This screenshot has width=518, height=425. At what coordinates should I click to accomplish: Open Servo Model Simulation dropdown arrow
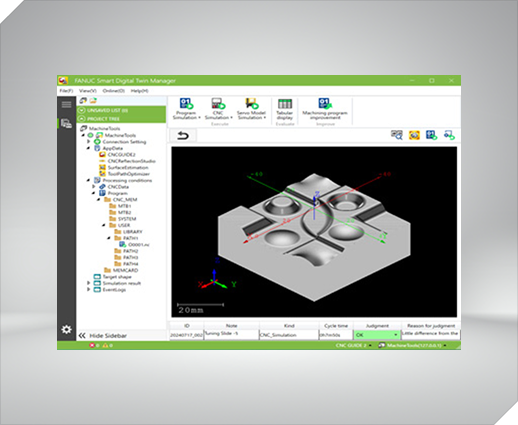coord(265,118)
